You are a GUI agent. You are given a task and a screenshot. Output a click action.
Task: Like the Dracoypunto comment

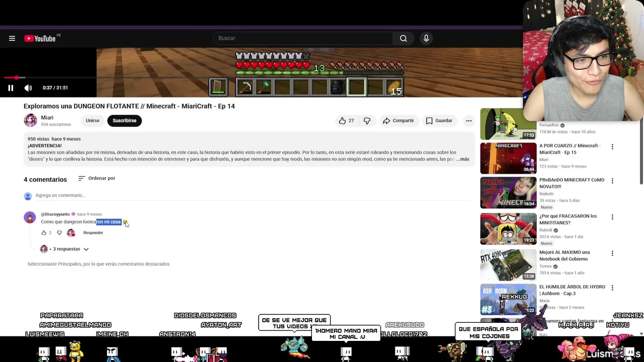(x=44, y=233)
